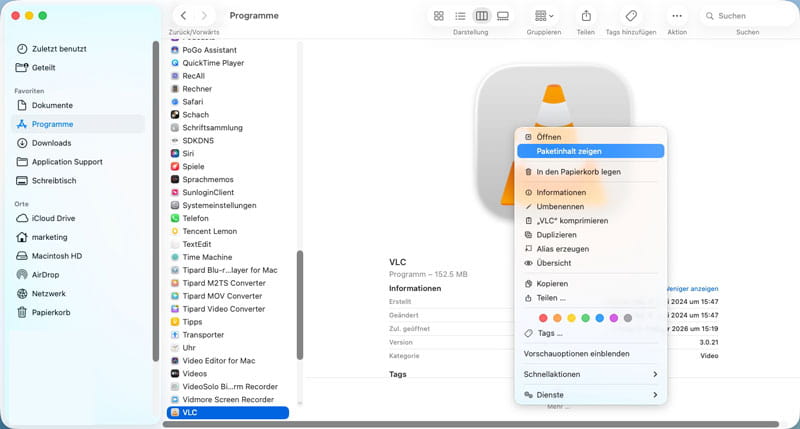Choose Vorschauoptionen einblenden
Viewport: 800px width, 429px height.
591,354
